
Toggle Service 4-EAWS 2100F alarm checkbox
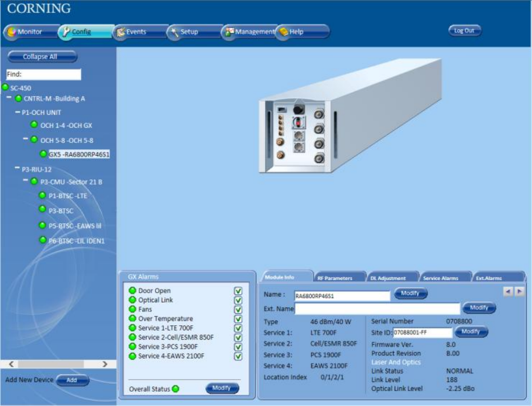coord(238,356)
